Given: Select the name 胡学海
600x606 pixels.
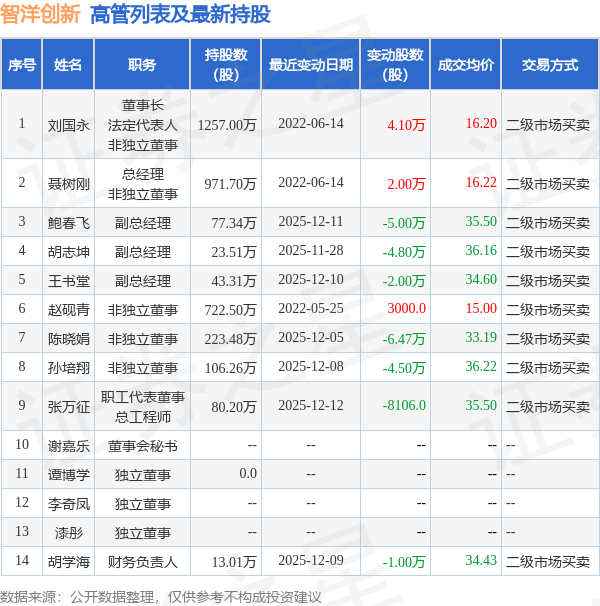Looking at the screenshot, I should point(68,562).
